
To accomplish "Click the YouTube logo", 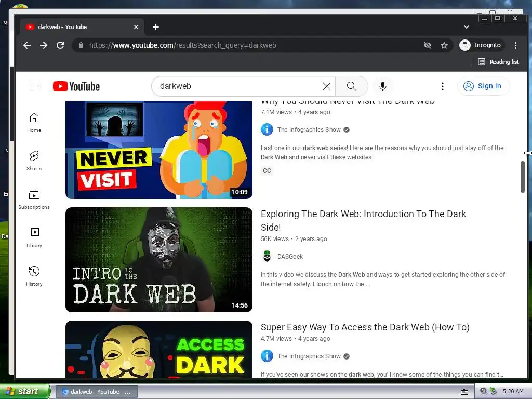I will pyautogui.click(x=76, y=87).
